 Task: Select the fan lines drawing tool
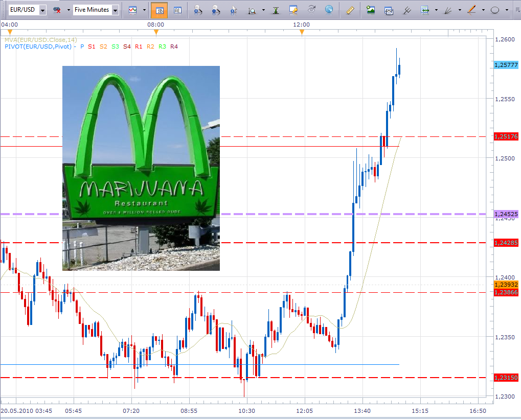(448, 10)
